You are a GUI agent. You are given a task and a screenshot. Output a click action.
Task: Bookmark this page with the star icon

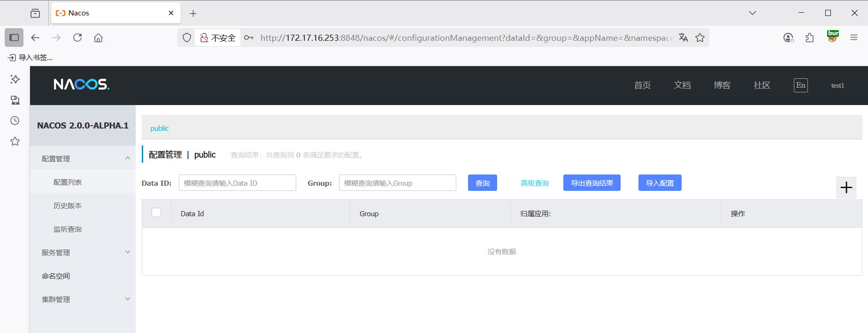[x=700, y=38]
